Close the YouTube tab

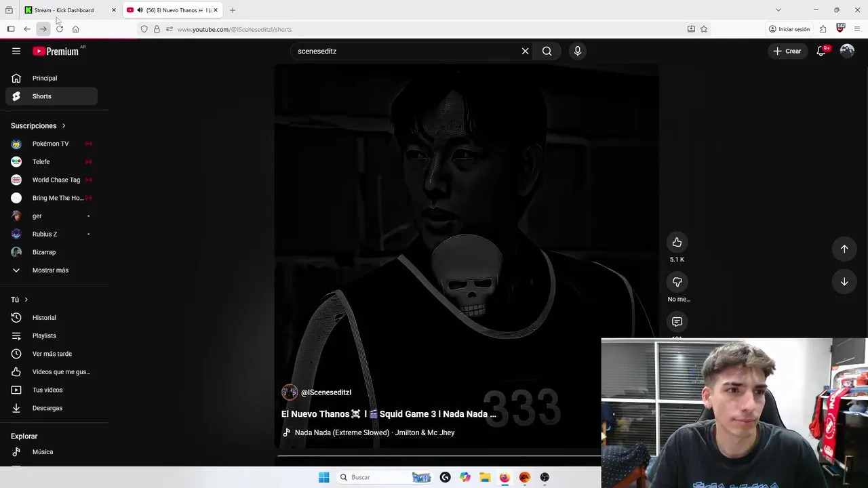[x=216, y=10]
